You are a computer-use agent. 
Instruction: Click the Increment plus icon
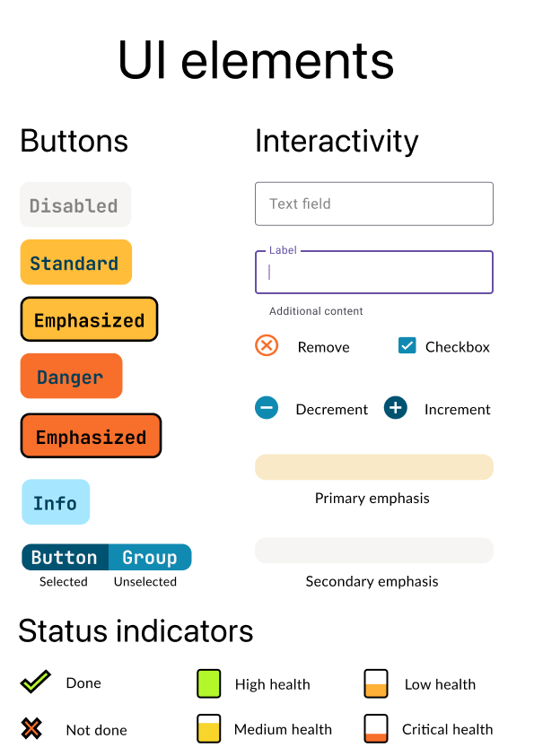pyautogui.click(x=396, y=408)
